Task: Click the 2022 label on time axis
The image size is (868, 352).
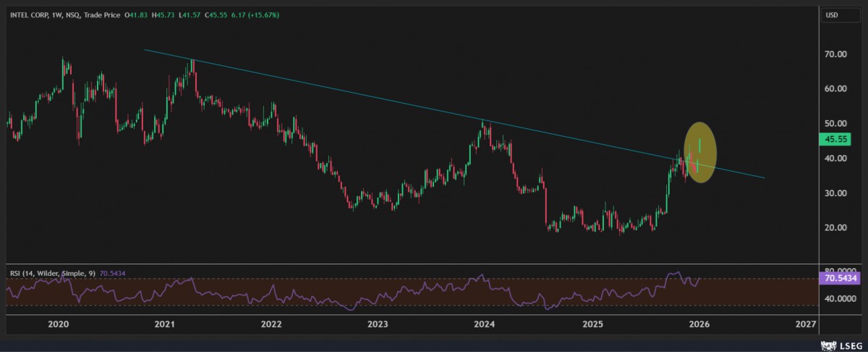Action: tap(271, 324)
